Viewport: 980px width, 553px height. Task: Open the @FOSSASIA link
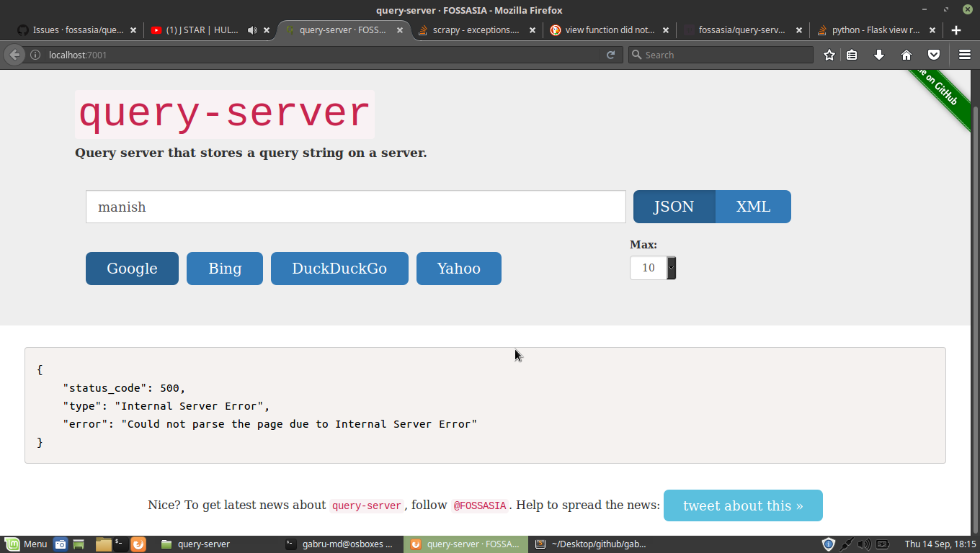[480, 505]
